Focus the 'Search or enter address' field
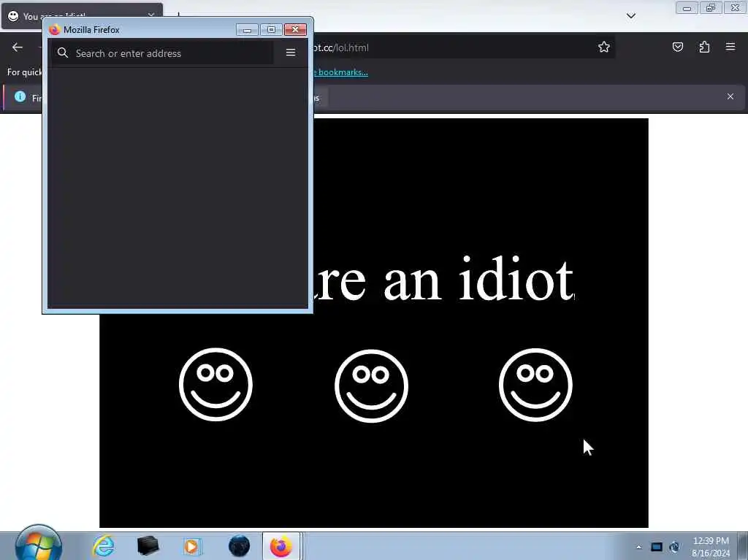This screenshot has height=560, width=748. click(163, 53)
